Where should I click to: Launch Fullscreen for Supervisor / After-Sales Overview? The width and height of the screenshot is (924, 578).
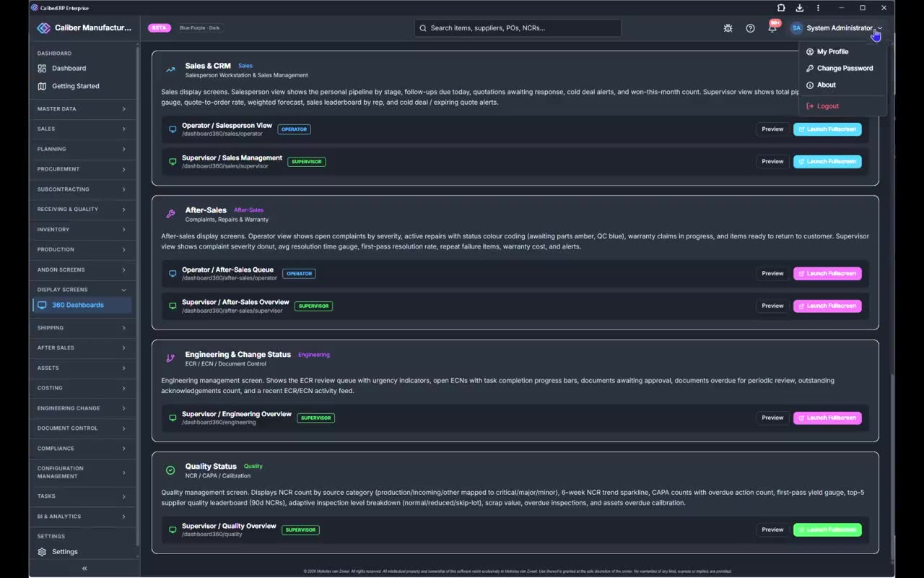coord(827,306)
